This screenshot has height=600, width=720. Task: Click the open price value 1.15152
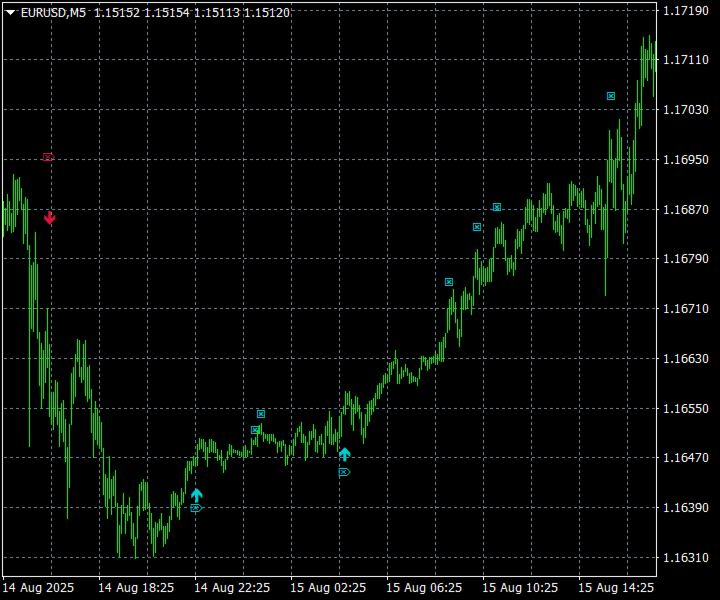tap(117, 13)
